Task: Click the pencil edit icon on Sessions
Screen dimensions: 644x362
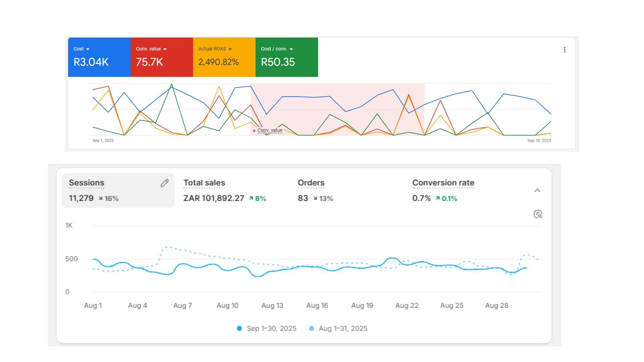Action: [164, 183]
